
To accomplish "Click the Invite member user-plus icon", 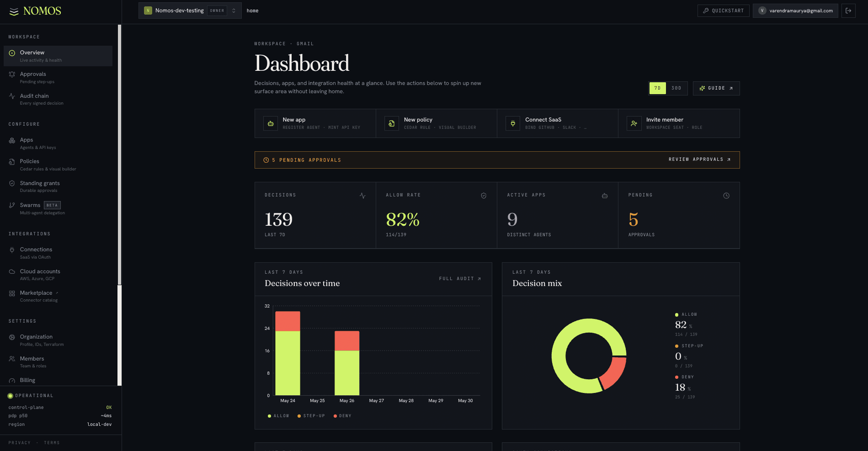I will click(x=634, y=123).
